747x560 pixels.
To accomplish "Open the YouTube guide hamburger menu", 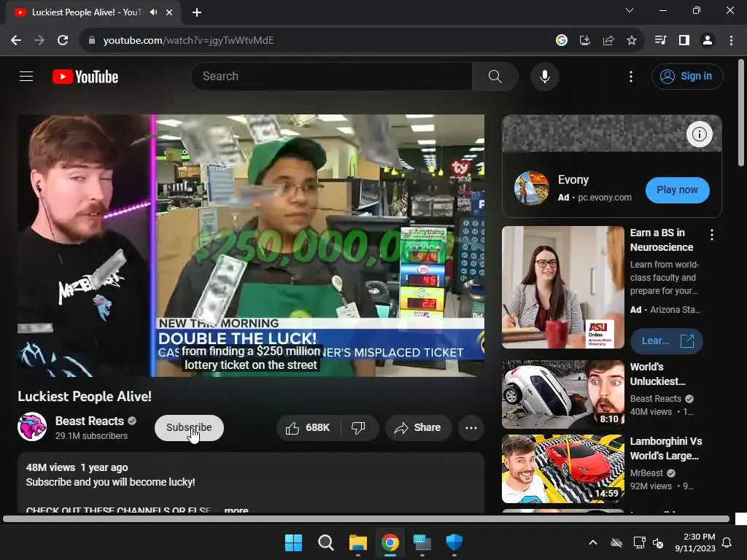I will (x=26, y=76).
